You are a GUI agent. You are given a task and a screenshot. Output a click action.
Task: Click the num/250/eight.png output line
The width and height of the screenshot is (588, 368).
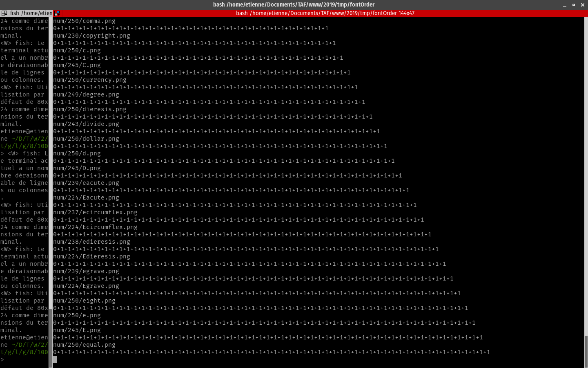[x=84, y=301]
